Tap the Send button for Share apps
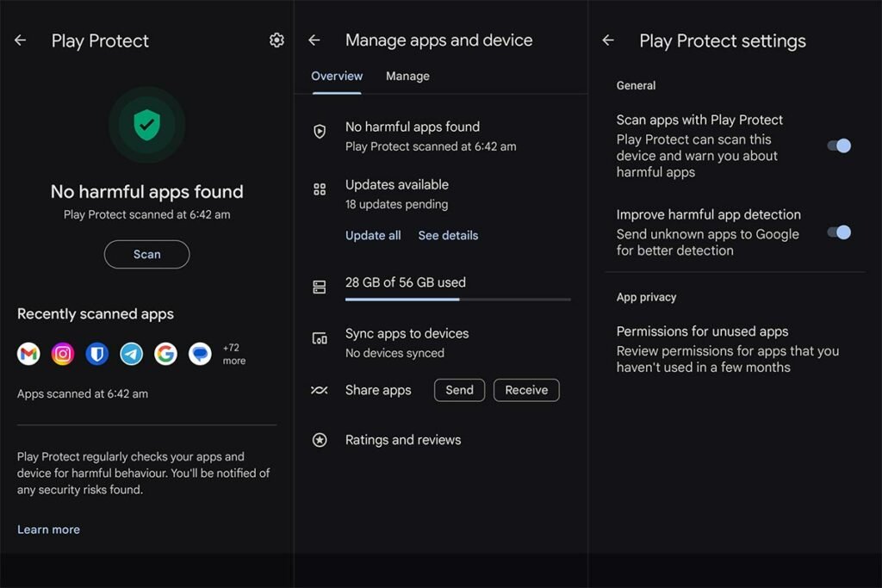882x588 pixels. [460, 390]
